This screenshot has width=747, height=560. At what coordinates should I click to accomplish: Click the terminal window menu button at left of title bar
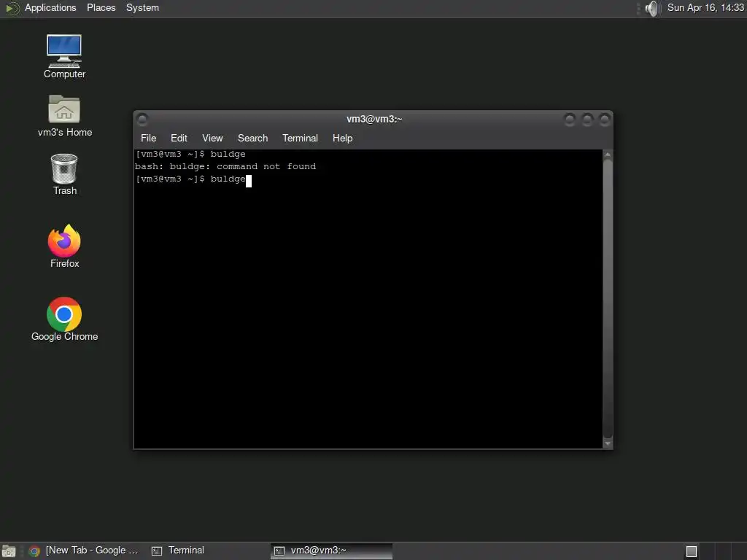(142, 119)
